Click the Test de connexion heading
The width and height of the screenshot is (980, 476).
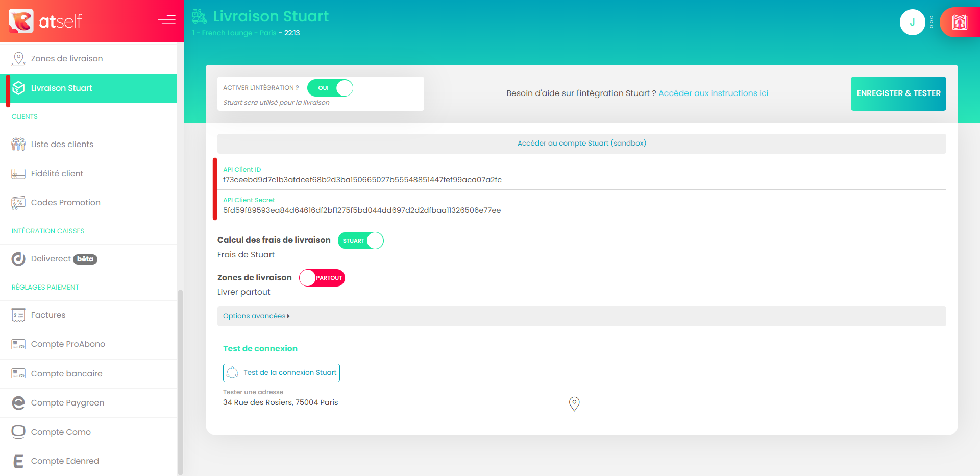coord(260,349)
